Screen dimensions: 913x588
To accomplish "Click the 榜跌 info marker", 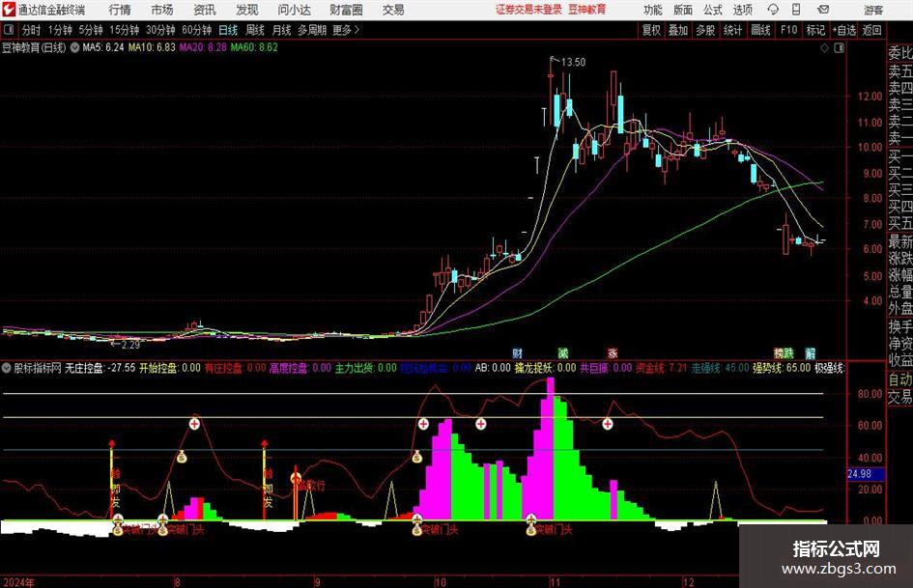I will pyautogui.click(x=784, y=352).
